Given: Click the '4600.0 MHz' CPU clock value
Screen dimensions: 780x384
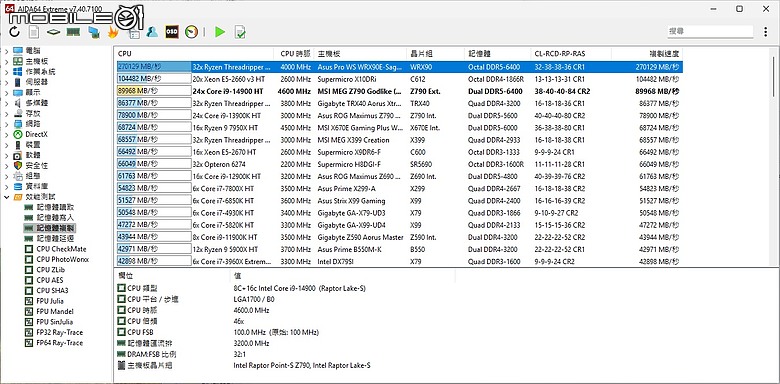Looking at the screenshot, I should click(x=251, y=310).
